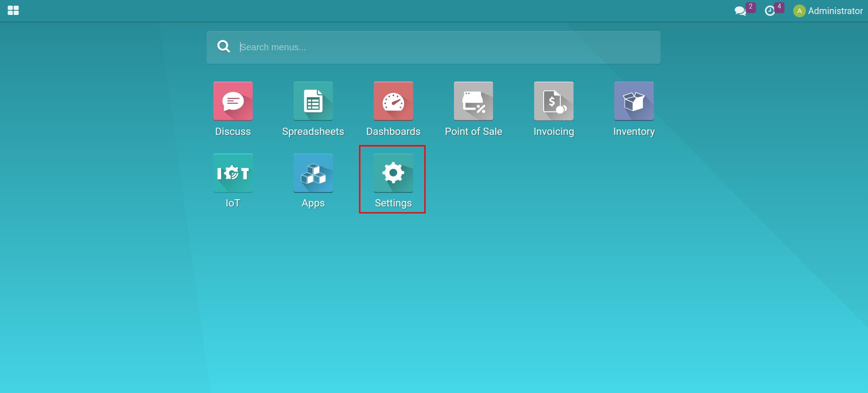The image size is (868, 393).
Task: Launch the Apps cubes icon
Action: [313, 173]
